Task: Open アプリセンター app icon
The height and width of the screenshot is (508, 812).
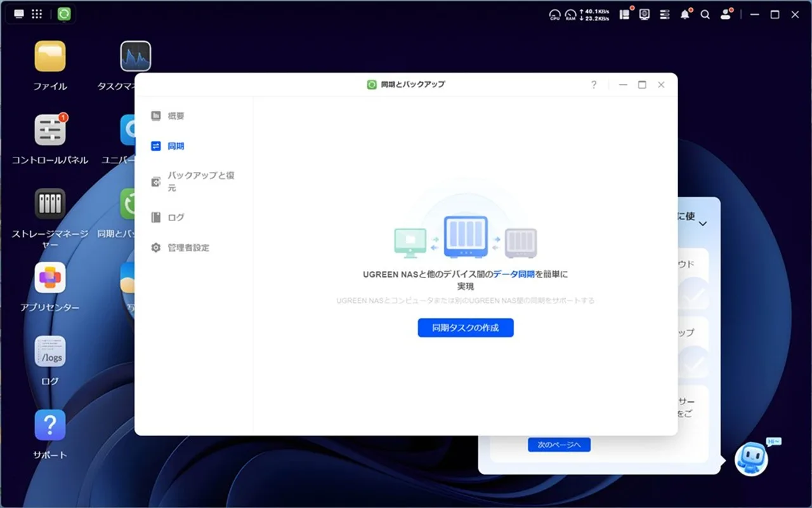Action: tap(50, 277)
